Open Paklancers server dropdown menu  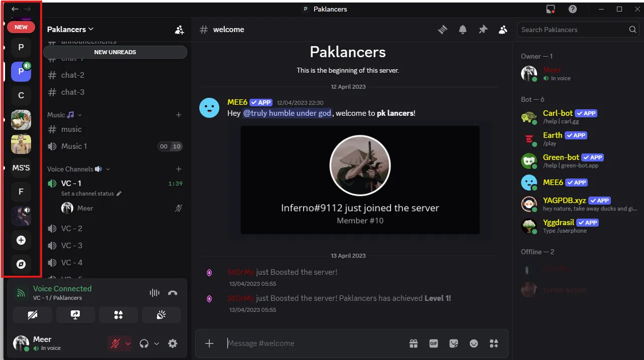tap(70, 30)
